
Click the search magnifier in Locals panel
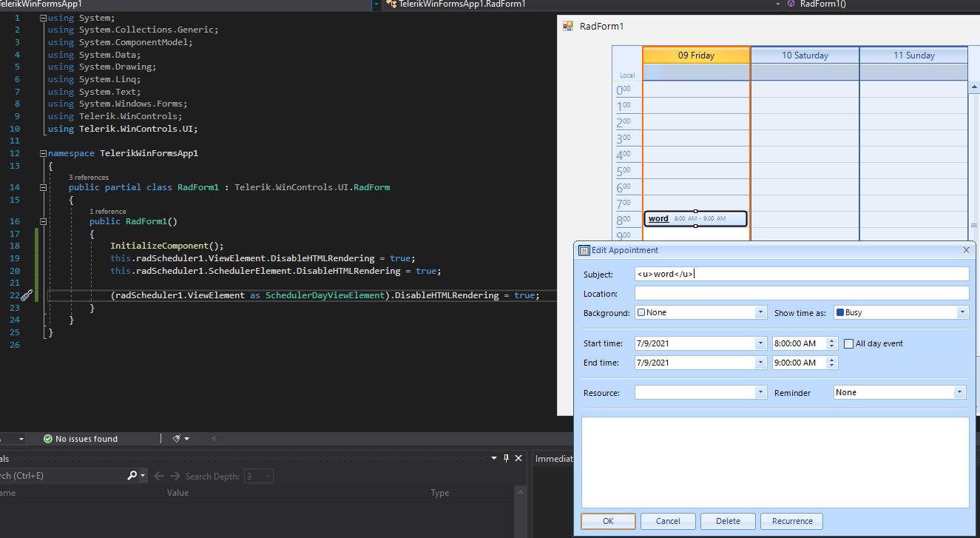click(x=132, y=476)
